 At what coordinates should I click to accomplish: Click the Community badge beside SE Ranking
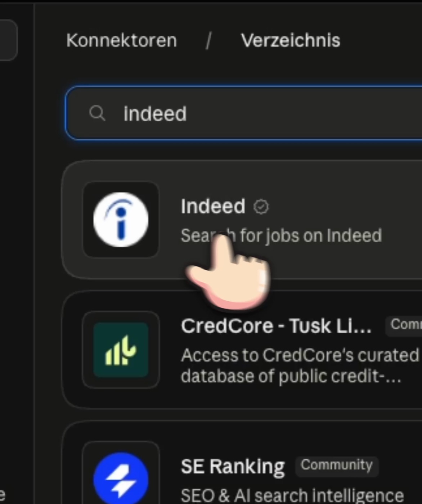337,465
